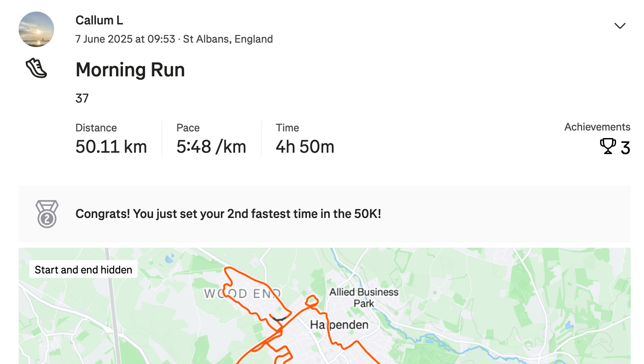Open the Morning Run activity title
This screenshot has width=644, height=364.
pyautogui.click(x=130, y=70)
